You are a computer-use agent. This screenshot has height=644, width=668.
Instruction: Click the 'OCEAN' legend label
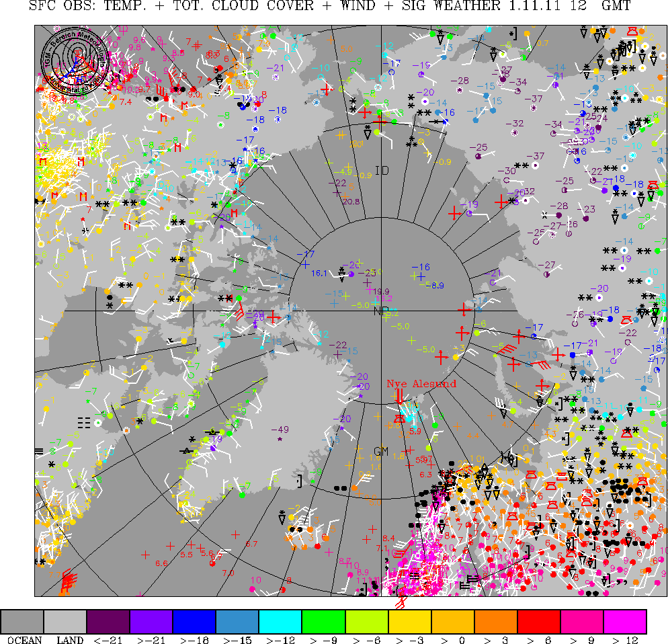click(x=25, y=640)
